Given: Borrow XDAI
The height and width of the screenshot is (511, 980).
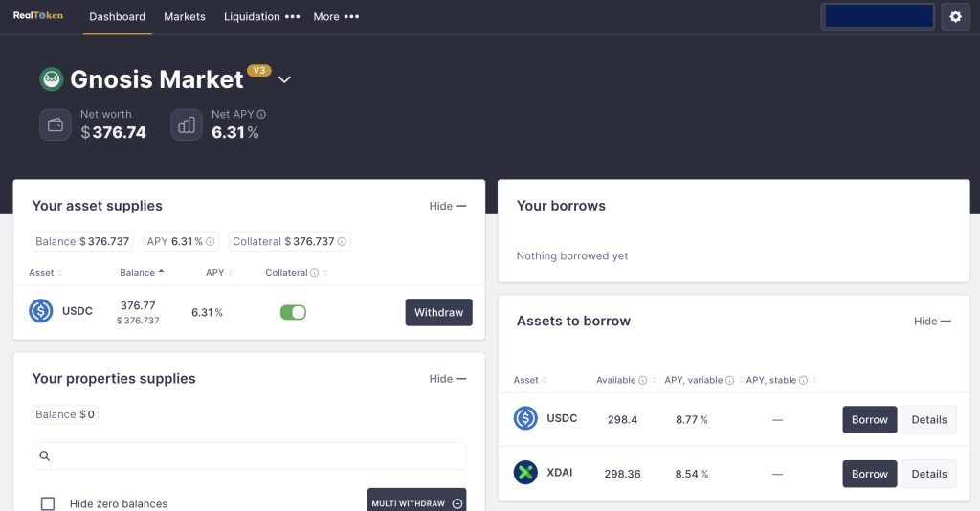Looking at the screenshot, I should pos(869,474).
